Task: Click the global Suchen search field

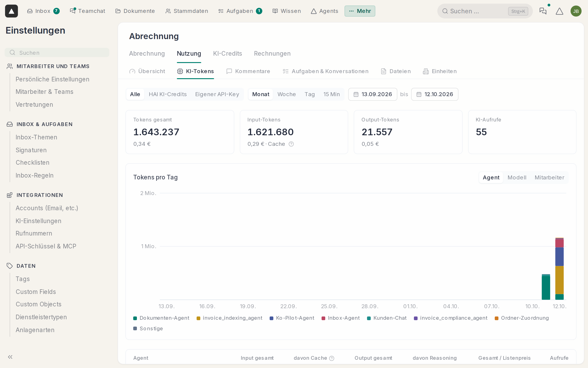Action: point(485,11)
